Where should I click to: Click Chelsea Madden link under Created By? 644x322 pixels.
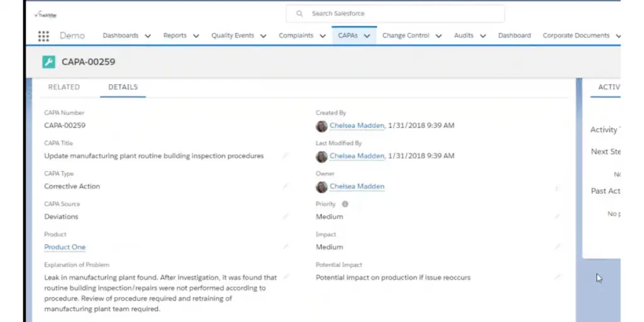coord(357,126)
